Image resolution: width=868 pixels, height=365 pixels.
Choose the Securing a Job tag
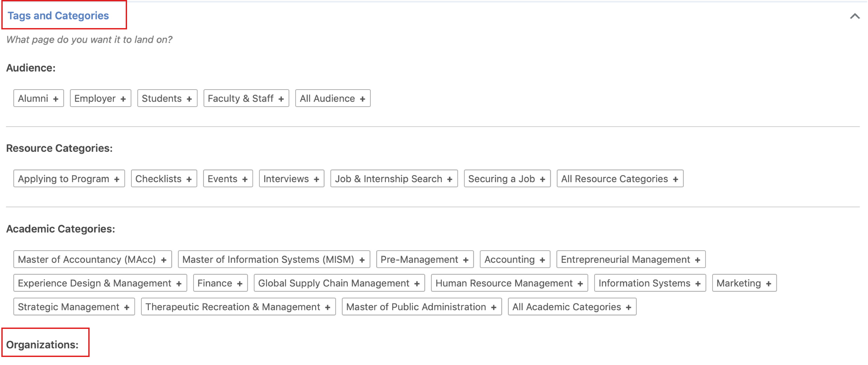pos(507,179)
